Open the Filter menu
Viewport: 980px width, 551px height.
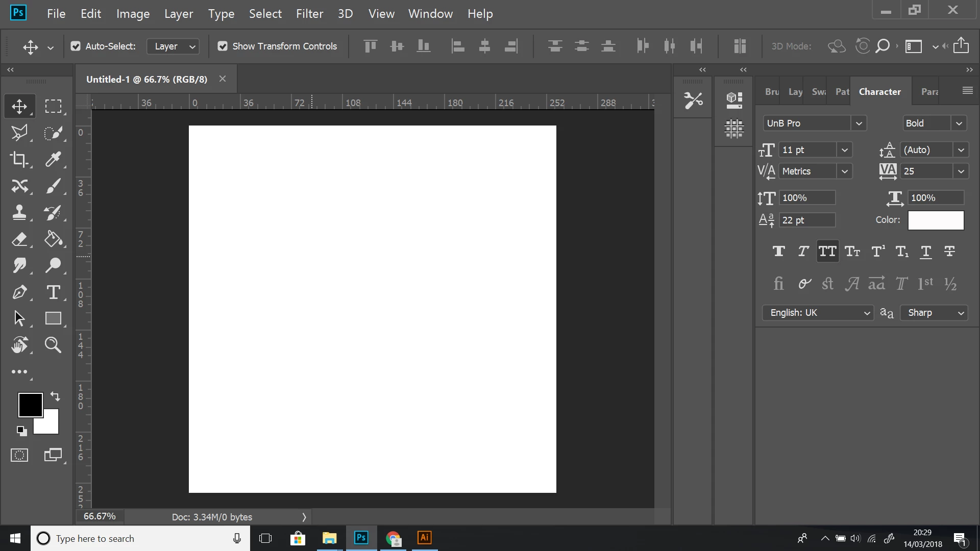tap(309, 14)
